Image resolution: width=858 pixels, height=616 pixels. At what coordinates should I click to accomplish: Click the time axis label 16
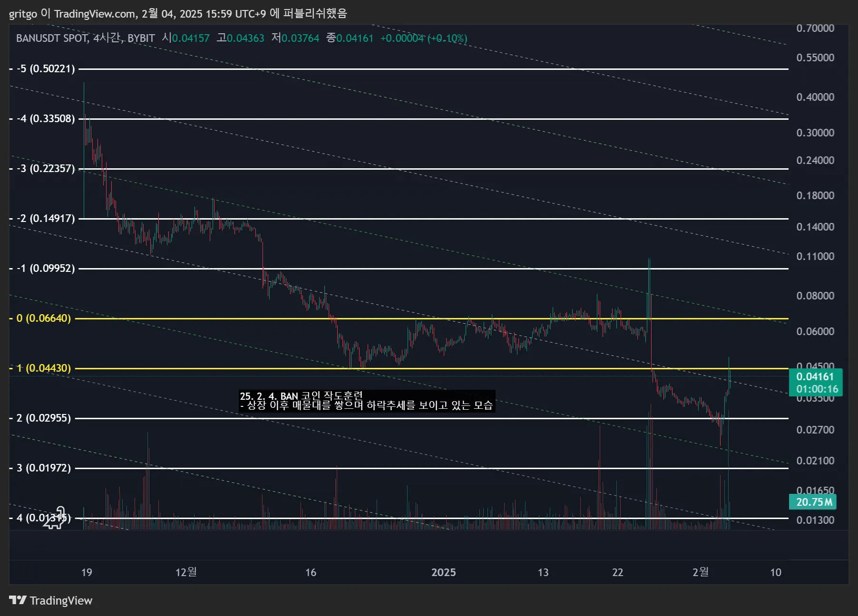tap(311, 572)
